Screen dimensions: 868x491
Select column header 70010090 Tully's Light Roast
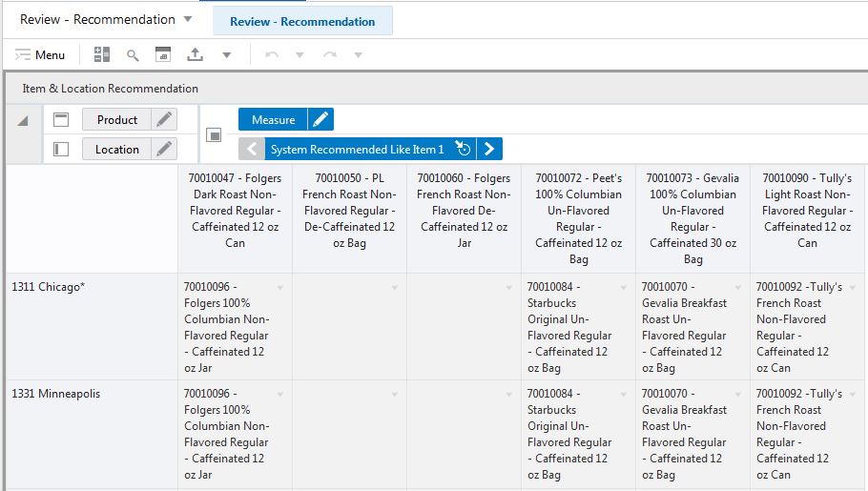(808, 218)
